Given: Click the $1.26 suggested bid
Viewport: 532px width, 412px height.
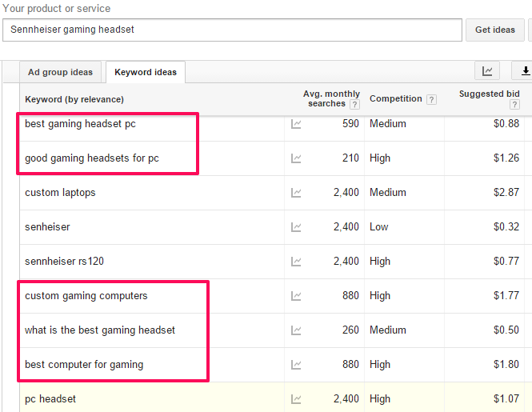Looking at the screenshot, I should coord(506,158).
